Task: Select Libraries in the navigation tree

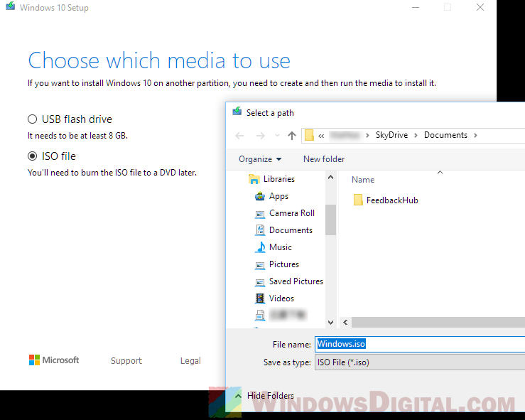Action: click(x=279, y=179)
